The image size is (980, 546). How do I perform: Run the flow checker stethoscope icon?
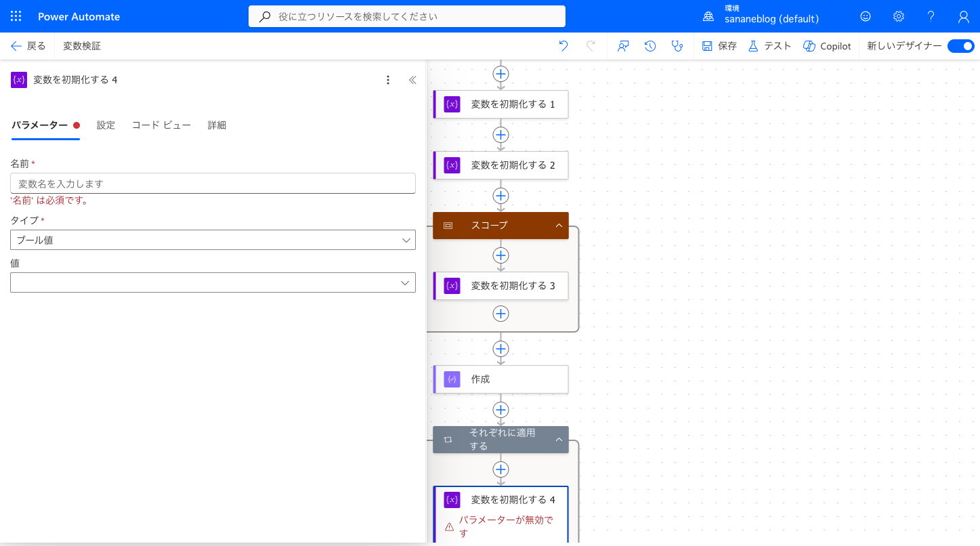(x=677, y=46)
